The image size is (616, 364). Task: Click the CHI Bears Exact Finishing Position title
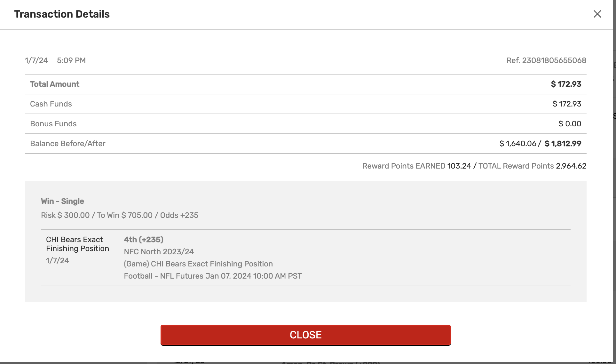coord(77,244)
